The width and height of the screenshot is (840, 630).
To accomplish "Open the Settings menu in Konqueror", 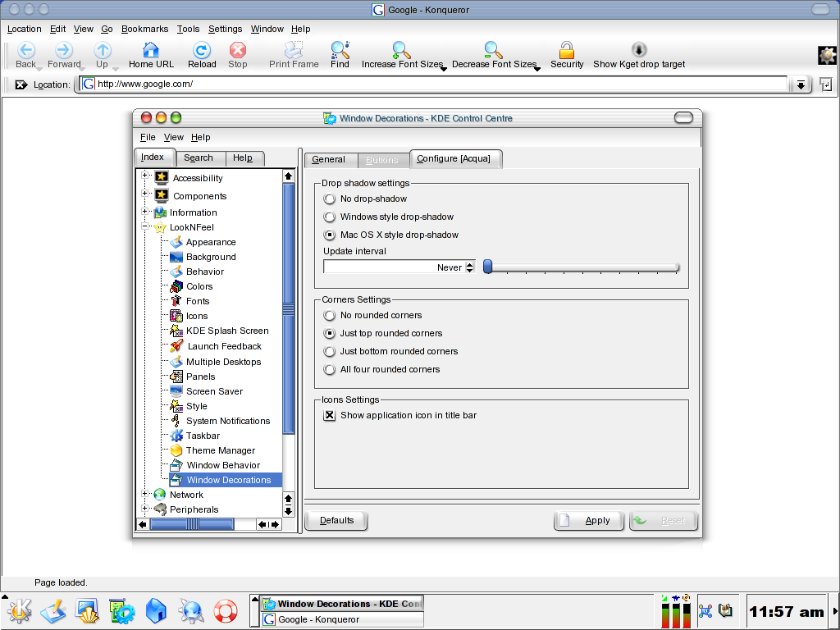I will (225, 29).
